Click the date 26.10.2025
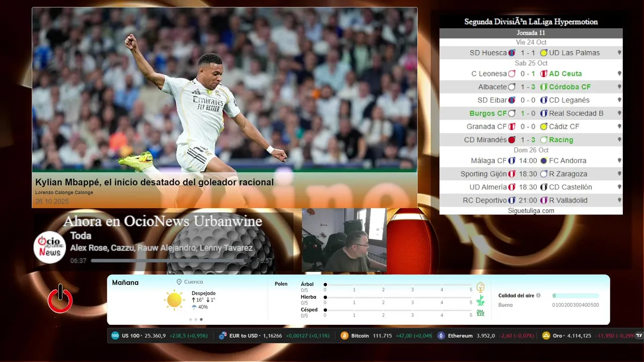Screen dimensions: 644x362 52,202
